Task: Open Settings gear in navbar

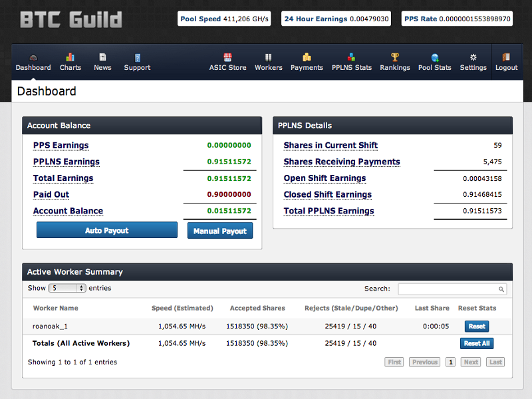Action: (473, 58)
